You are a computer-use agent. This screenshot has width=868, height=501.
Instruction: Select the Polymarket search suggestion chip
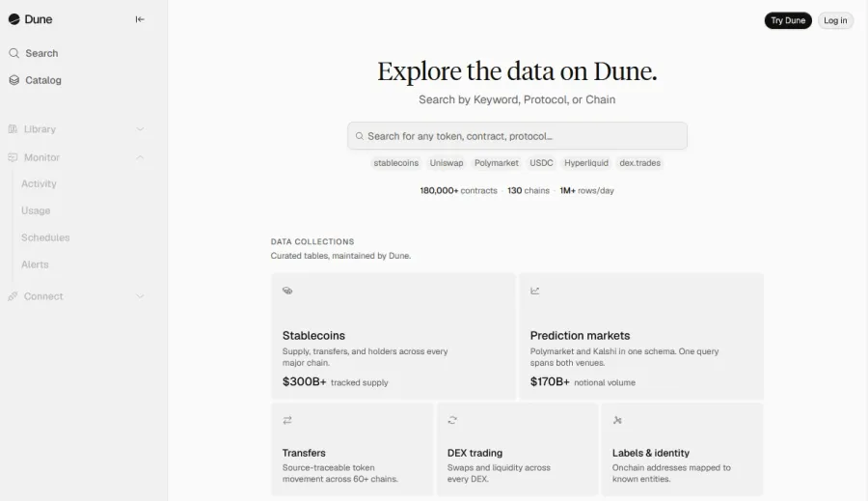click(497, 163)
